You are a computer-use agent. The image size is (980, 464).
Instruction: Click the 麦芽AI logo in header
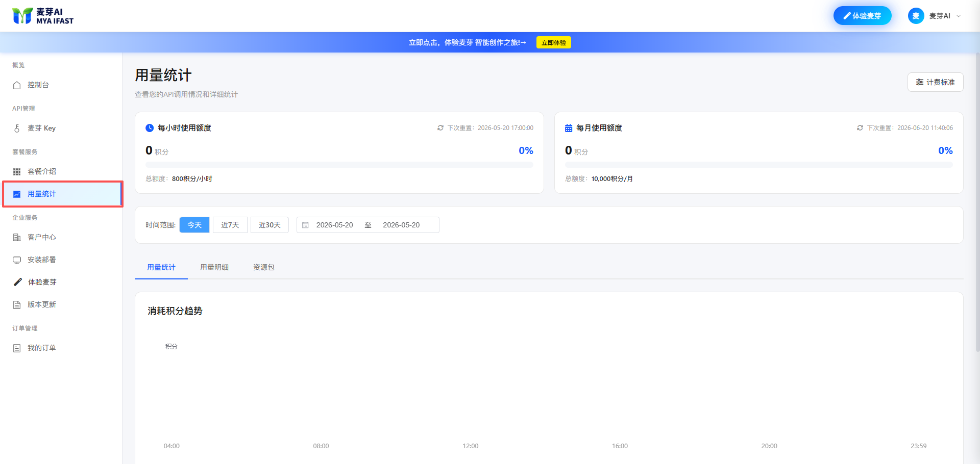(x=43, y=16)
